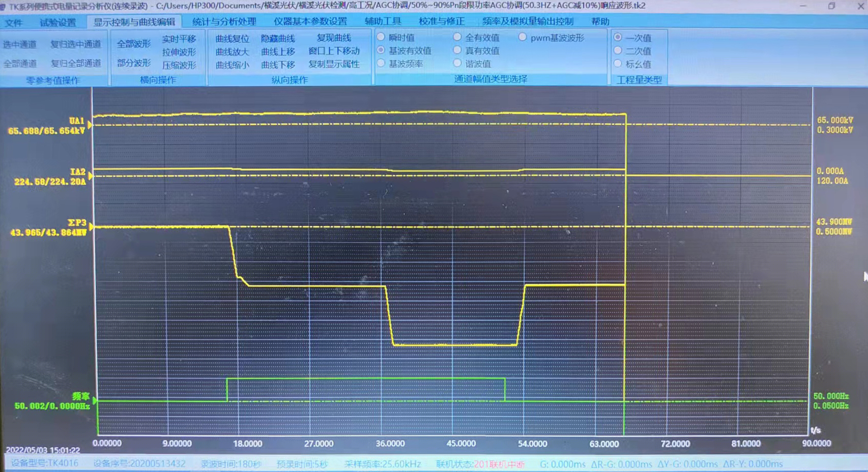Switch to the 统计与分析处理 tab
Screen dimensions: 868x472
click(224, 21)
